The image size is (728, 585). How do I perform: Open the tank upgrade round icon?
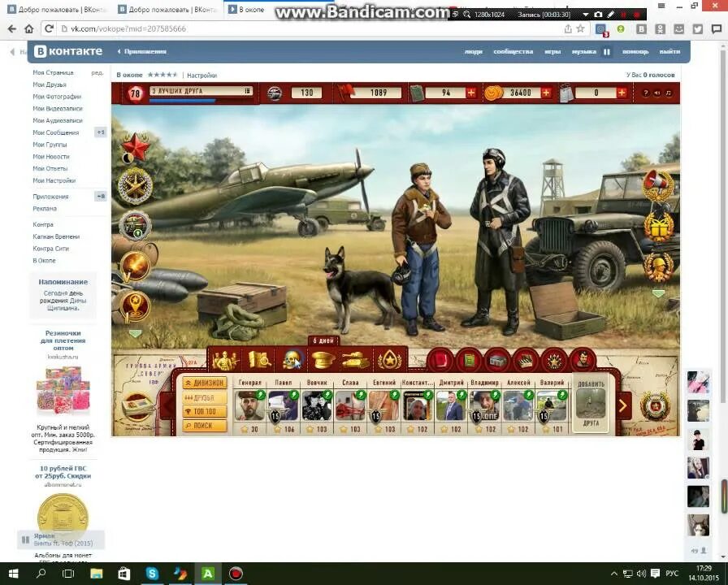click(135, 226)
